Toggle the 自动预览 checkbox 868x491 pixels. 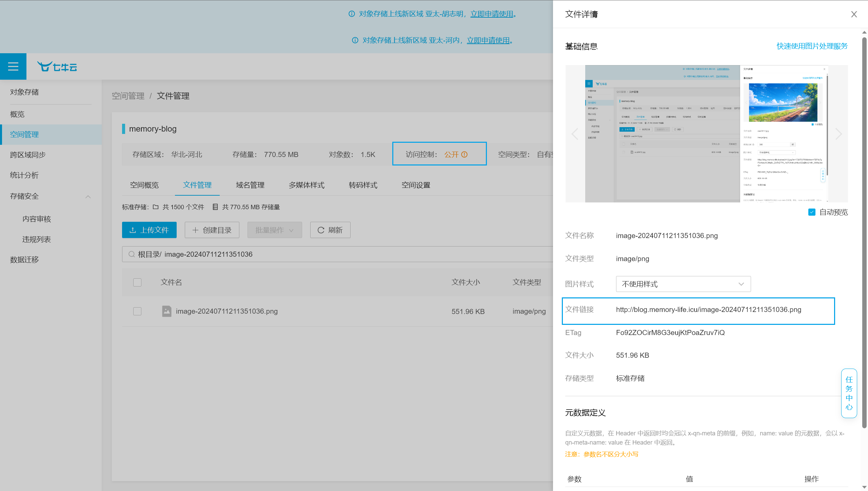coord(812,212)
